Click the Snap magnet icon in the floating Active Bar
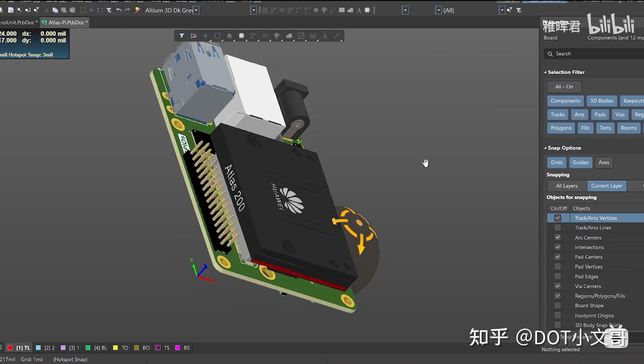644x364 pixels. click(x=194, y=36)
